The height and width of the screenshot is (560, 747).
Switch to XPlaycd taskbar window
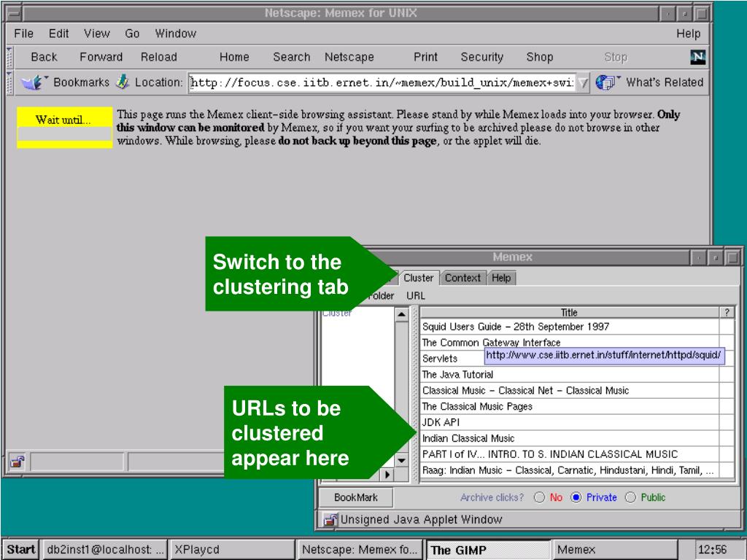tap(232, 549)
